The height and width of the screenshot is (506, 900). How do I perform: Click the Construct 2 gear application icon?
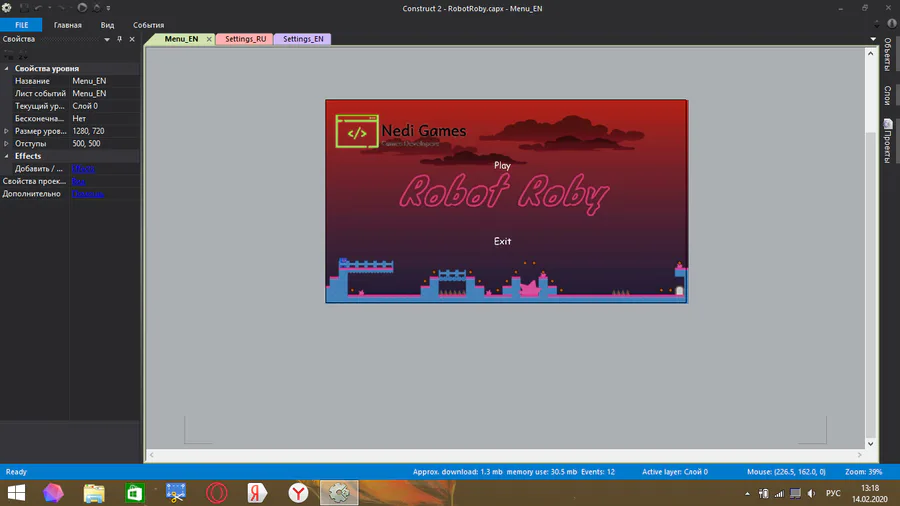tap(7, 8)
